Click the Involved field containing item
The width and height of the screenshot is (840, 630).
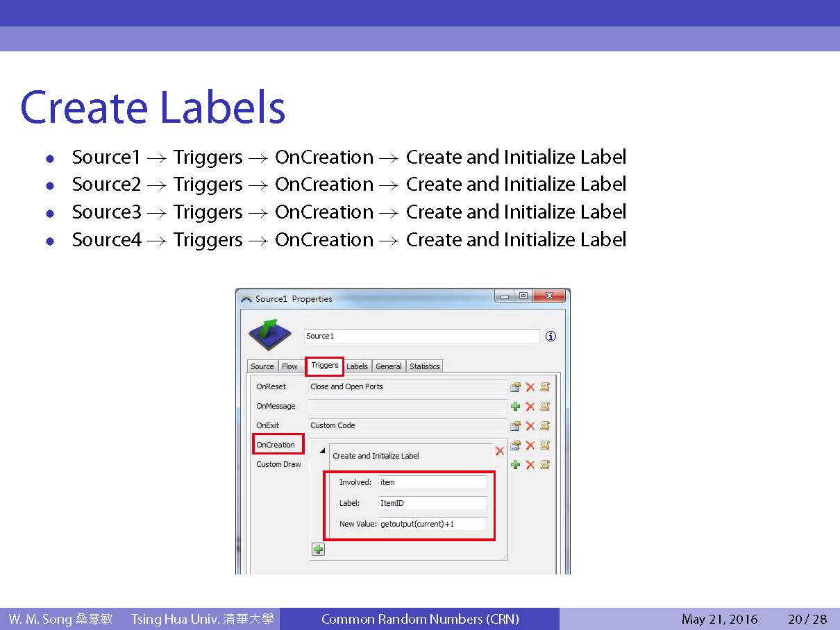432,482
